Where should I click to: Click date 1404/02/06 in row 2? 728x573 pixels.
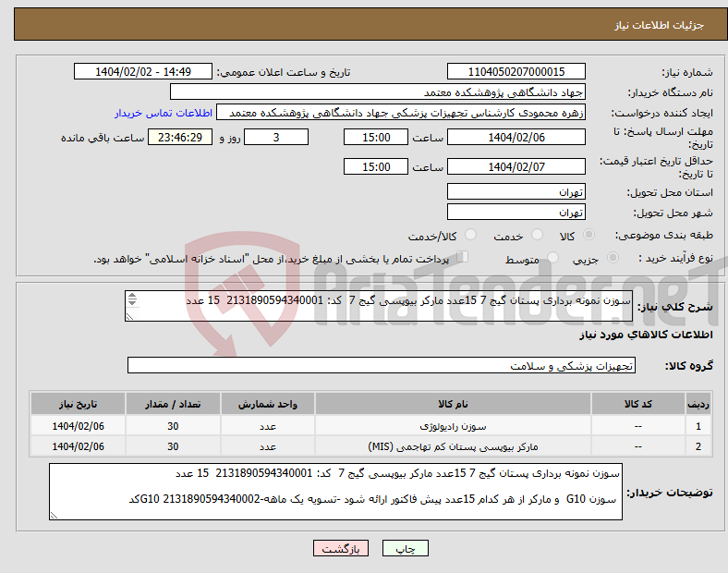tap(78, 446)
